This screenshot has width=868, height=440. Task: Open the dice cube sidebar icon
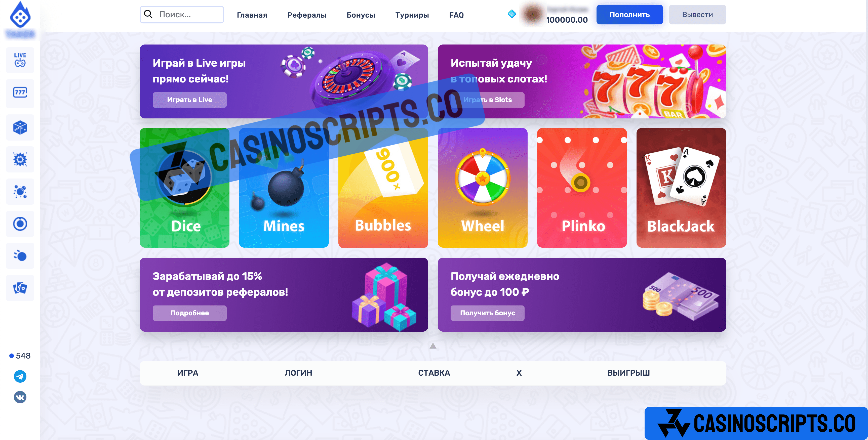(20, 127)
